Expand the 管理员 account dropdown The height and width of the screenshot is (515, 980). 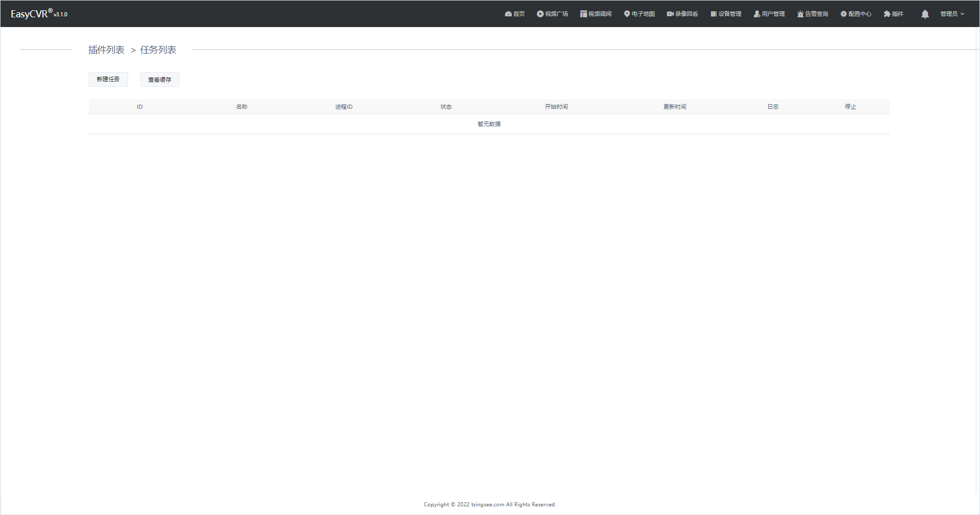[x=952, y=14]
